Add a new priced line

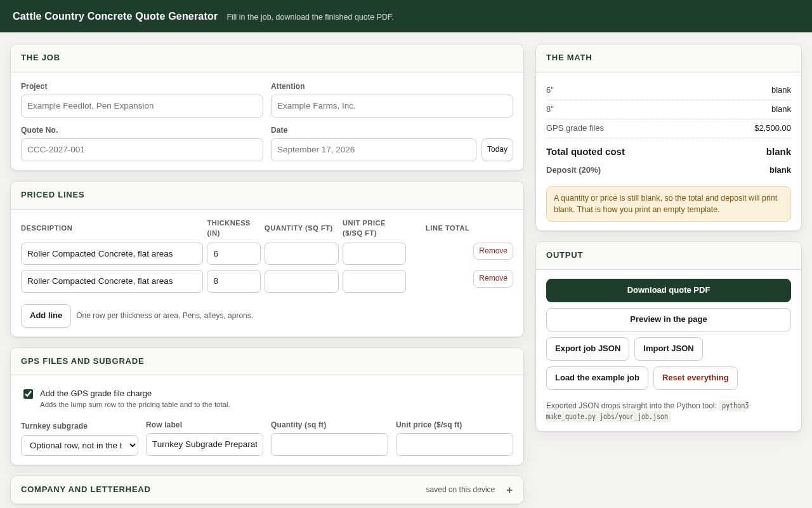(x=46, y=316)
